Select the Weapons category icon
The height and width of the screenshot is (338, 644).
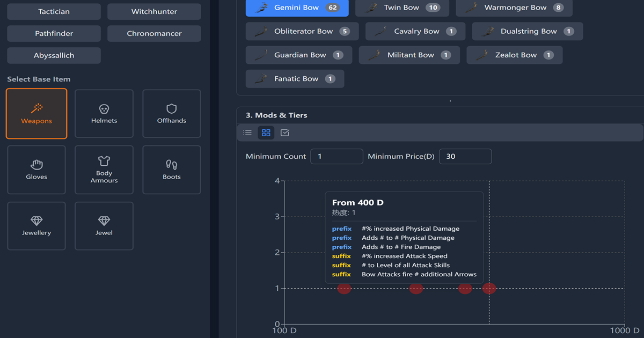pyautogui.click(x=36, y=109)
